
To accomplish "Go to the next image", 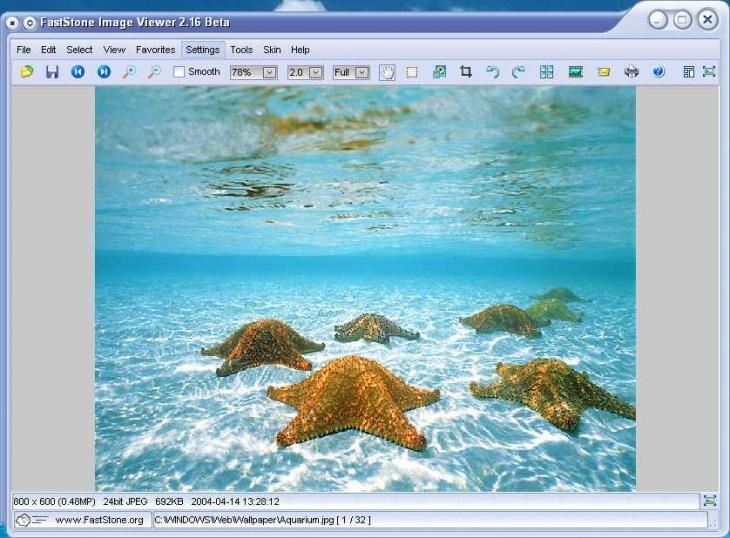I will 103,72.
